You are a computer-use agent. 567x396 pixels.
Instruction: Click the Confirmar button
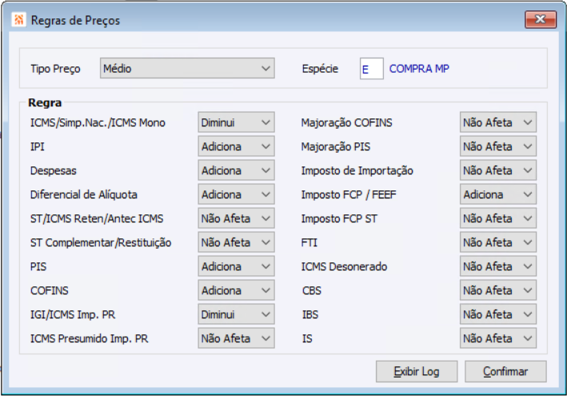(x=506, y=371)
